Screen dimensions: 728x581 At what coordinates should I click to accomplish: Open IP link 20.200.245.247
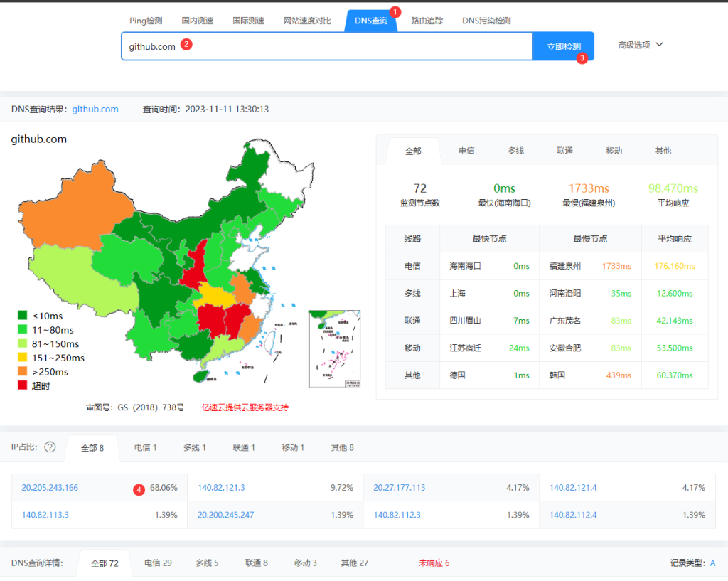[x=225, y=515]
